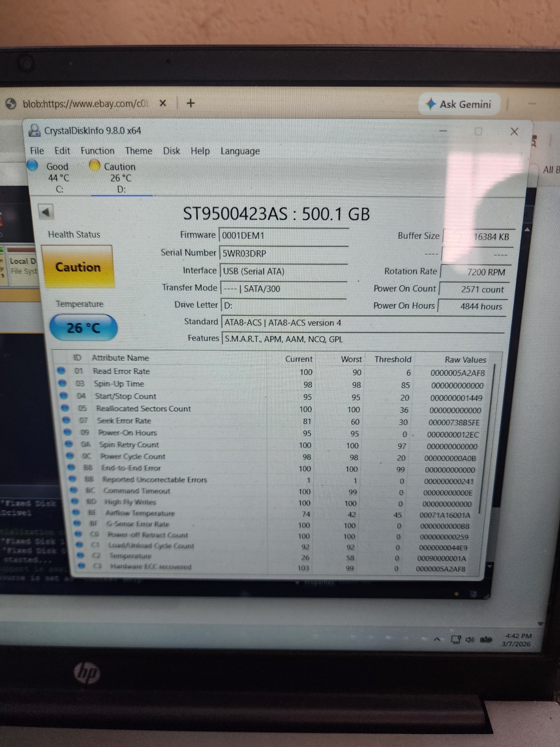This screenshot has height=747, width=560.
Task: Click the blue status dot for Start/Stop Count
Action: pos(64,396)
